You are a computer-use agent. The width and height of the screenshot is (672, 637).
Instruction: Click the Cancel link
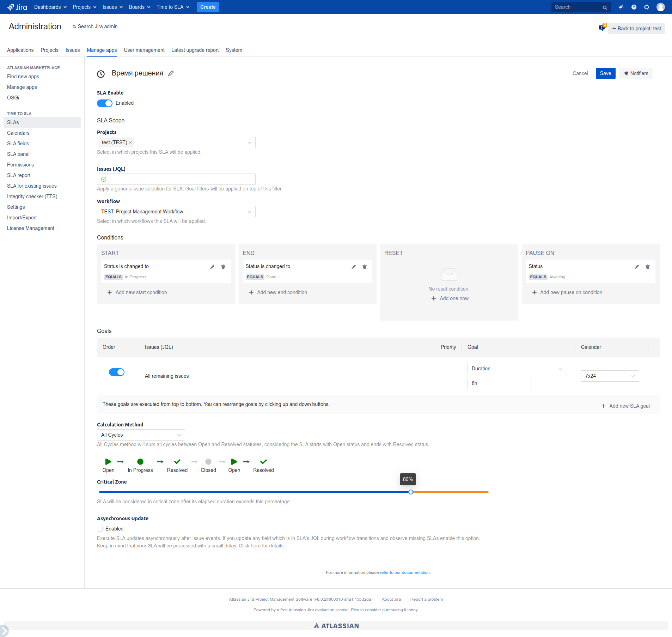coord(580,73)
